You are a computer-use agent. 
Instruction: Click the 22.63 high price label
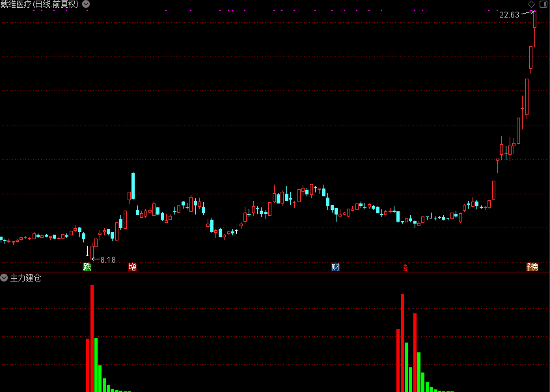(509, 15)
